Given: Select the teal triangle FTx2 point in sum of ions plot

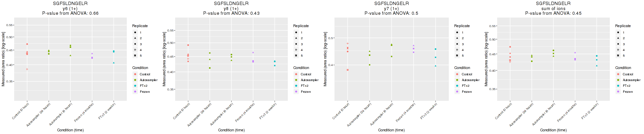Looking at the screenshot, I should tap(597, 66).
